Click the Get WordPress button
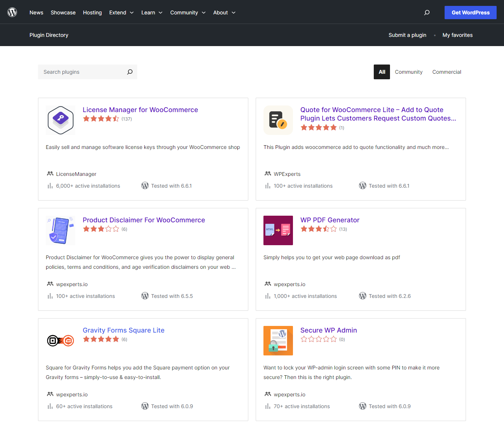This screenshot has height=424, width=504. [x=470, y=13]
